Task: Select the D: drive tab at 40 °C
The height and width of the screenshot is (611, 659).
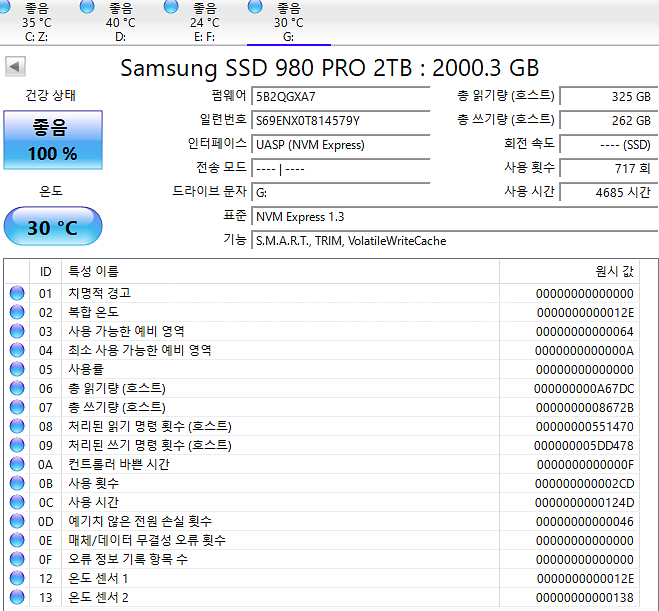Action: [120, 22]
